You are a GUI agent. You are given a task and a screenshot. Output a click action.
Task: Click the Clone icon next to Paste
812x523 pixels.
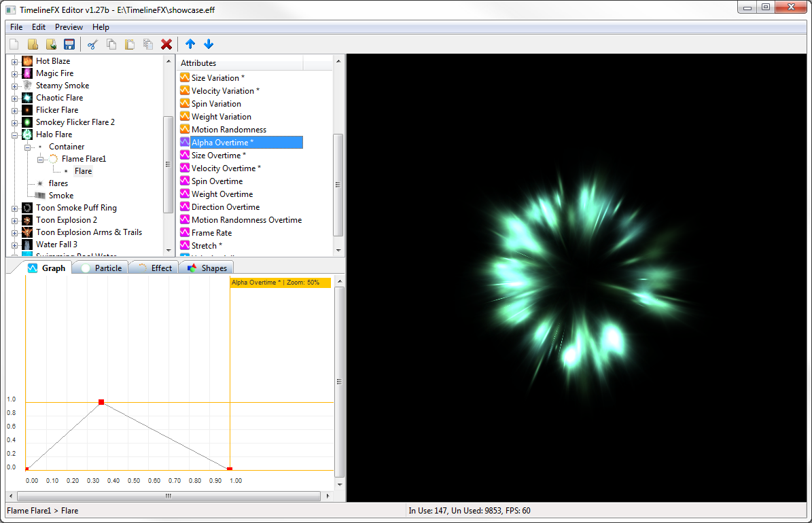[148, 45]
